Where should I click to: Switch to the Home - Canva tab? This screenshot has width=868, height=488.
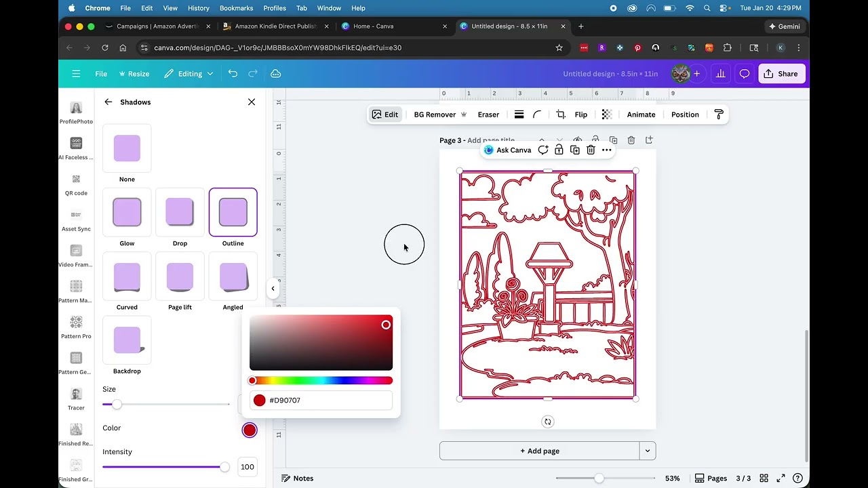[393, 26]
